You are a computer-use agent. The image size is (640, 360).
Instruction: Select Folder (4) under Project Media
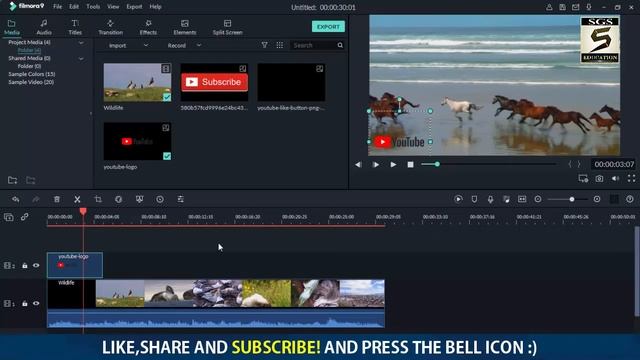tap(29, 50)
